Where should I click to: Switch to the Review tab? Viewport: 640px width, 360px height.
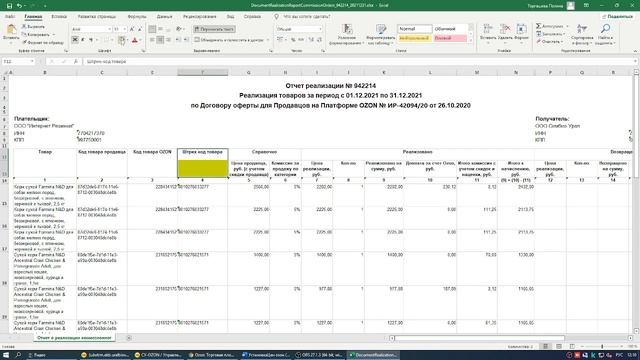(200, 17)
